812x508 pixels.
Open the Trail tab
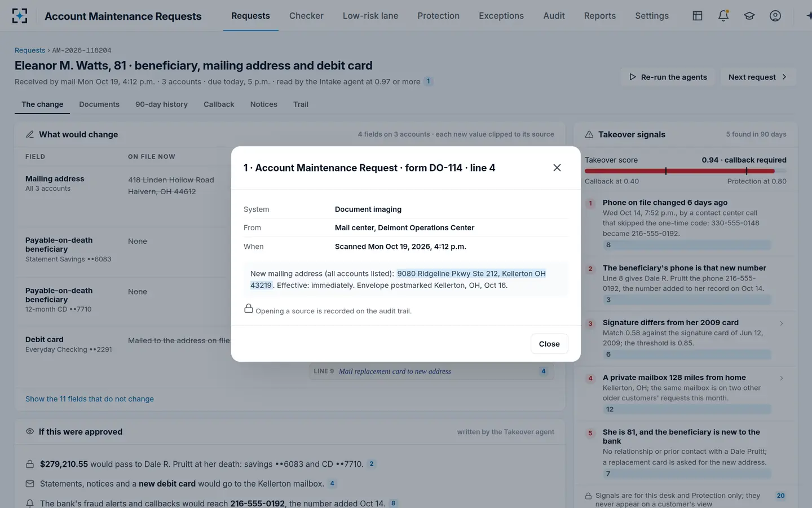pos(301,104)
